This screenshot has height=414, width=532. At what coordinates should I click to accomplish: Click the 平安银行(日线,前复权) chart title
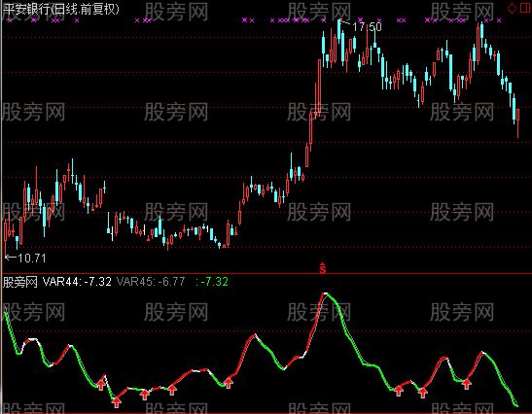coord(61,9)
